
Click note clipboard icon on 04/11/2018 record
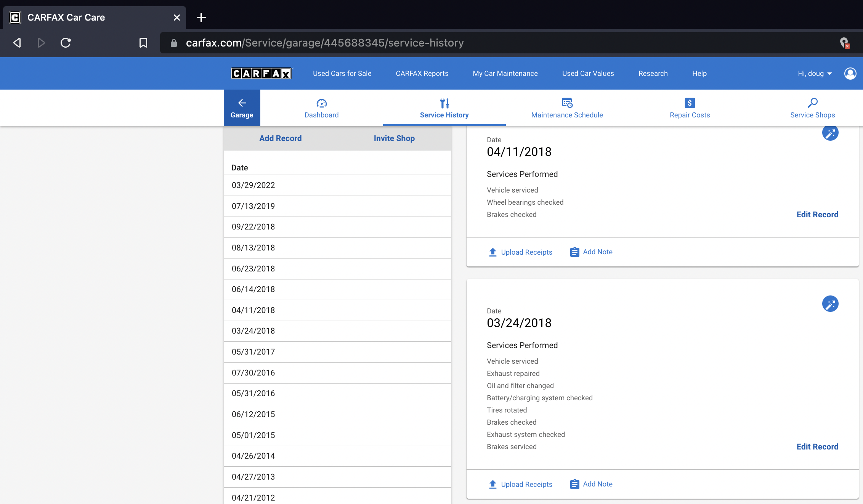click(x=574, y=252)
